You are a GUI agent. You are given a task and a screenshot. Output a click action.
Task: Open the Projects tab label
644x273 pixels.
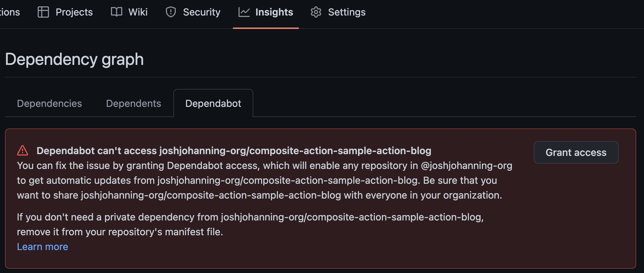click(x=74, y=12)
